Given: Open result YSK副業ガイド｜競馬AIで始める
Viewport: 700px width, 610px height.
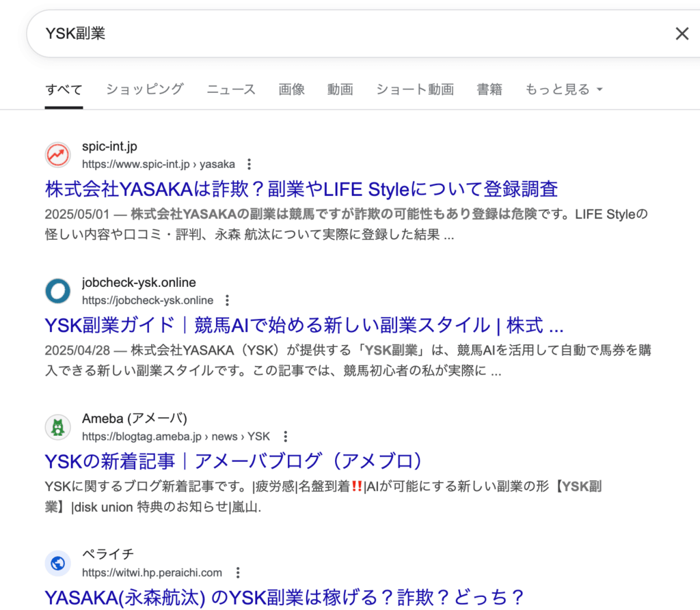Looking at the screenshot, I should (304, 325).
